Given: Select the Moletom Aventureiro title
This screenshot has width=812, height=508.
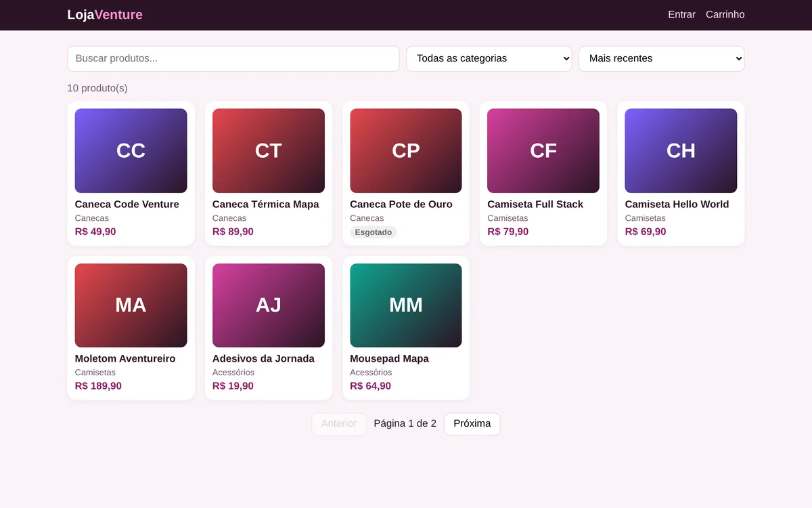Looking at the screenshot, I should 125,359.
